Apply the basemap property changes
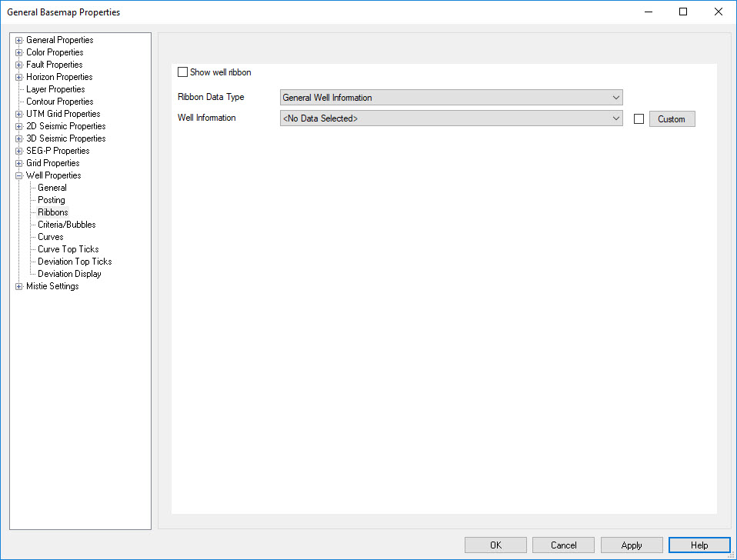The width and height of the screenshot is (737, 560). [x=632, y=545]
